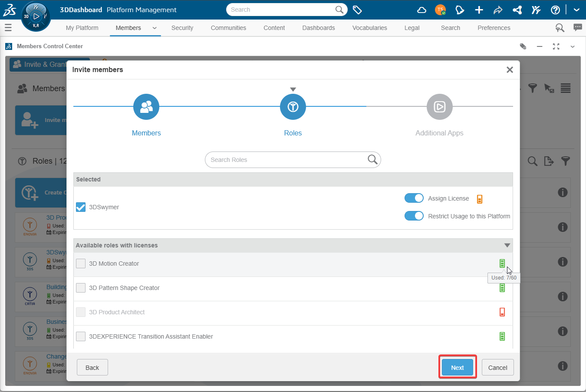Image resolution: width=586 pixels, height=392 pixels.
Task: Collapse Available roles with licenses section
Action: point(507,245)
